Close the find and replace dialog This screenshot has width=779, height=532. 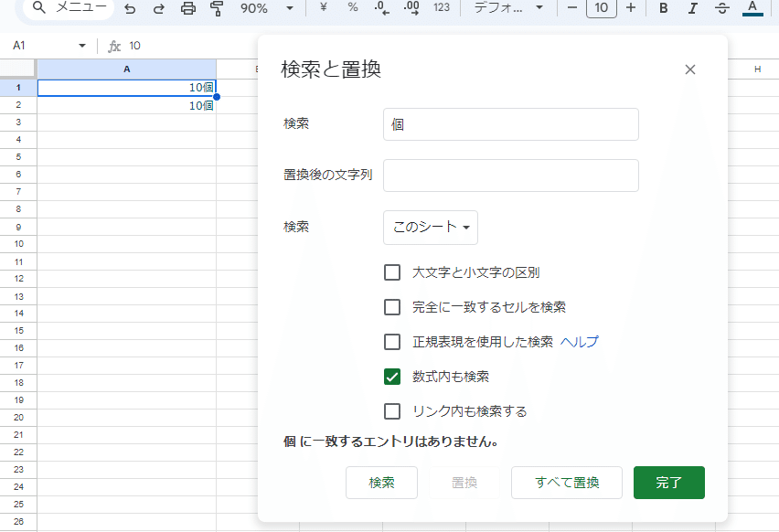coord(690,69)
